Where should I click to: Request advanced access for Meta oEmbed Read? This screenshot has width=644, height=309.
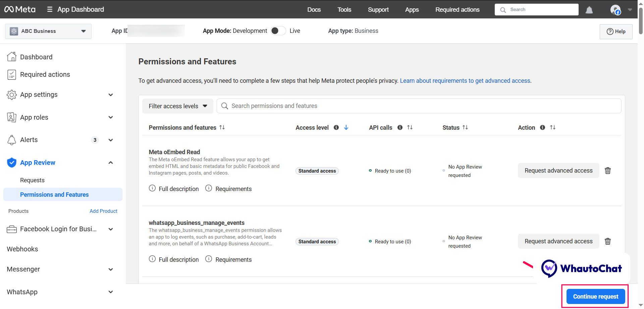558,171
